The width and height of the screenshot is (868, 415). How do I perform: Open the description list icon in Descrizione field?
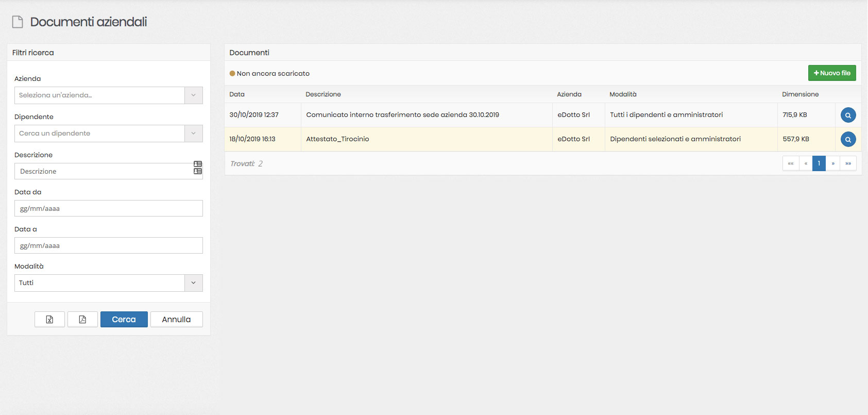click(x=197, y=168)
